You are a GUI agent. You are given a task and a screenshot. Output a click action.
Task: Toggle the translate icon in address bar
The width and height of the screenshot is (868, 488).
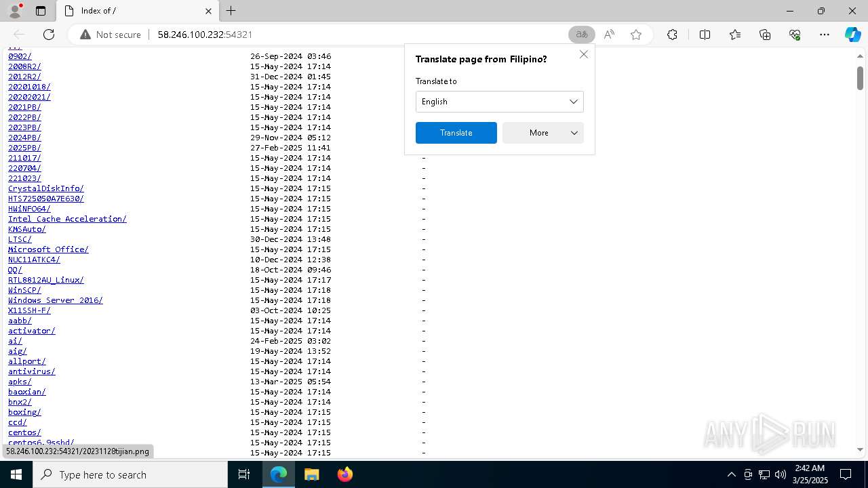click(x=581, y=35)
